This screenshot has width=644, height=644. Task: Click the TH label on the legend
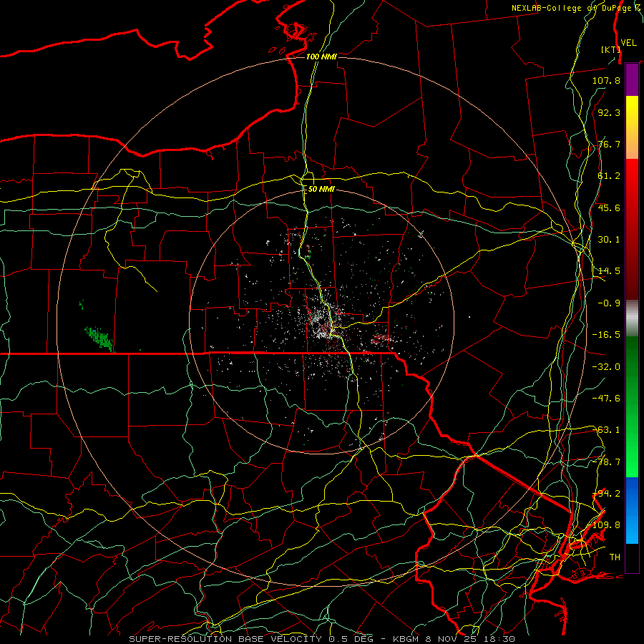pos(615,557)
